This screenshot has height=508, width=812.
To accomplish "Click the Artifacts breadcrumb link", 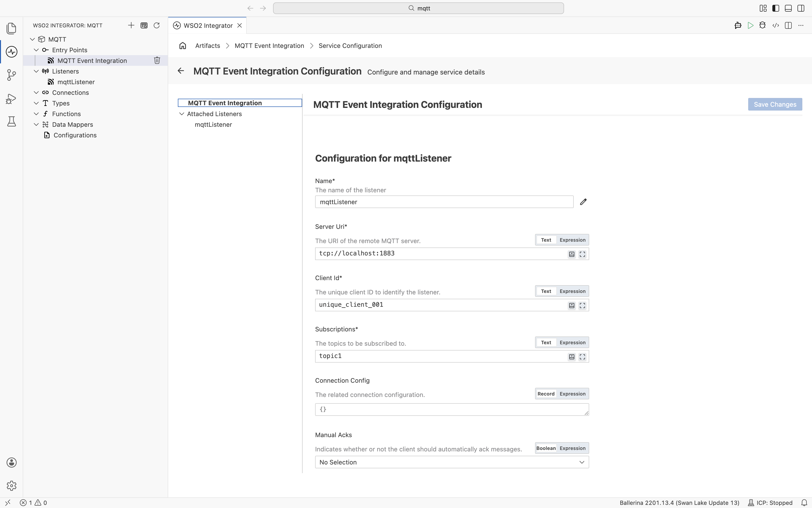I will 207,46.
